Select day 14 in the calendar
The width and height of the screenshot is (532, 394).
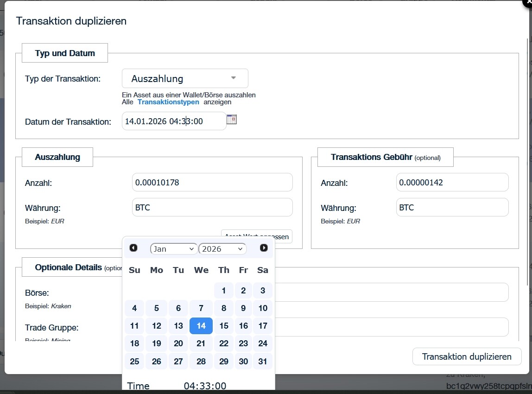[201, 326]
